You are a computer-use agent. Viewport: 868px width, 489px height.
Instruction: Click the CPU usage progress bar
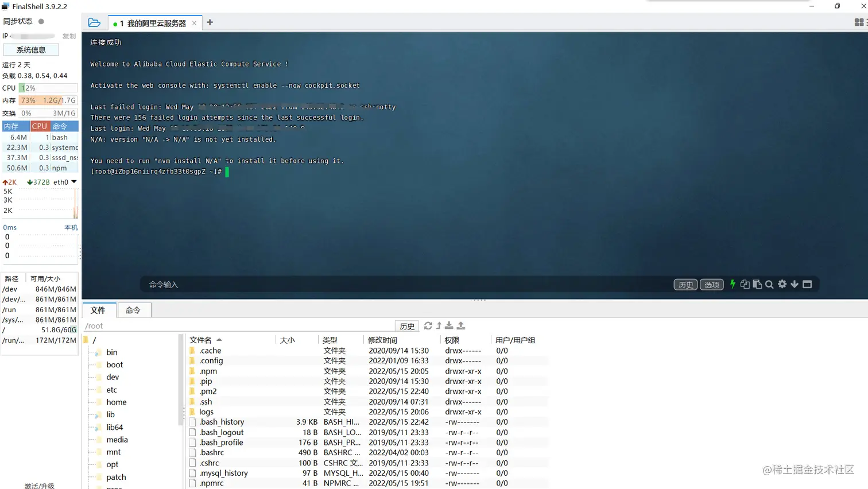pos(48,88)
